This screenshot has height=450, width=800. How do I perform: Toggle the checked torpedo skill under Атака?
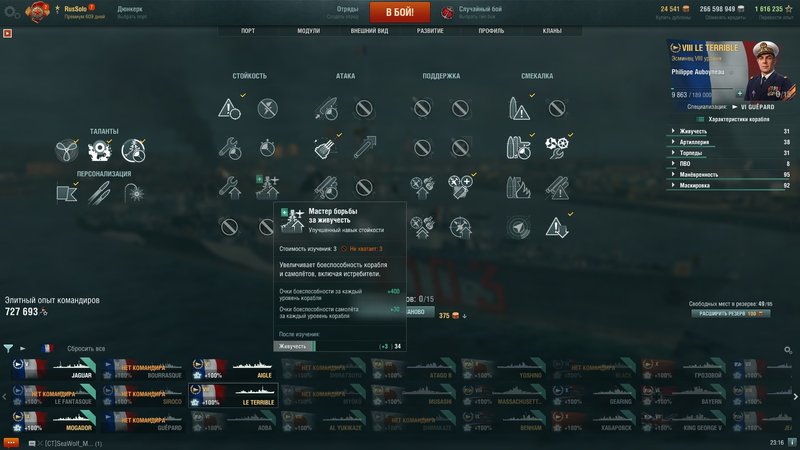327,148
